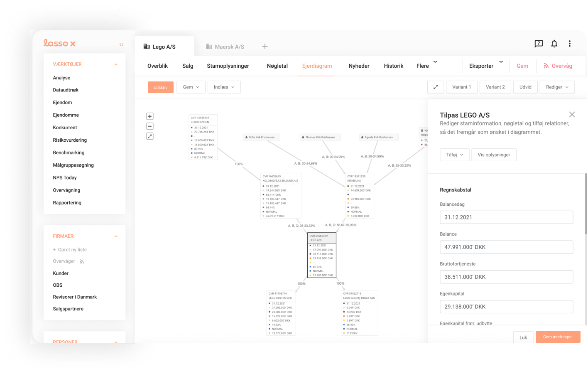This screenshot has width=588, height=374.
Task: Click RSS feed icon next to Overvåger
Action: pyautogui.click(x=82, y=262)
